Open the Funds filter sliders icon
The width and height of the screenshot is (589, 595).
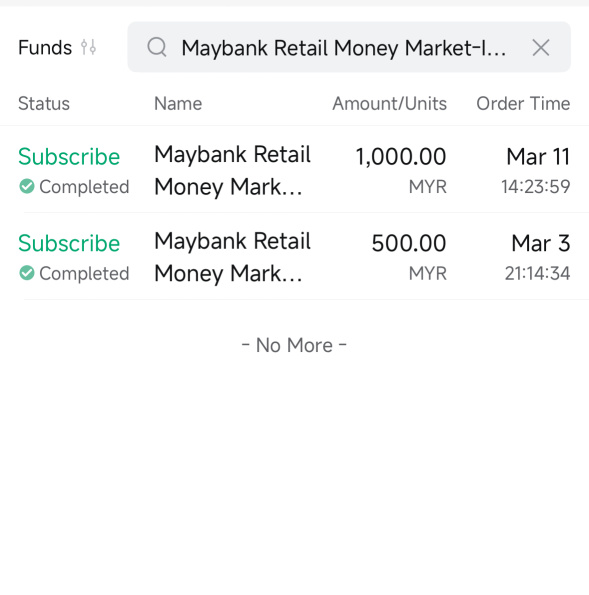tap(88, 47)
